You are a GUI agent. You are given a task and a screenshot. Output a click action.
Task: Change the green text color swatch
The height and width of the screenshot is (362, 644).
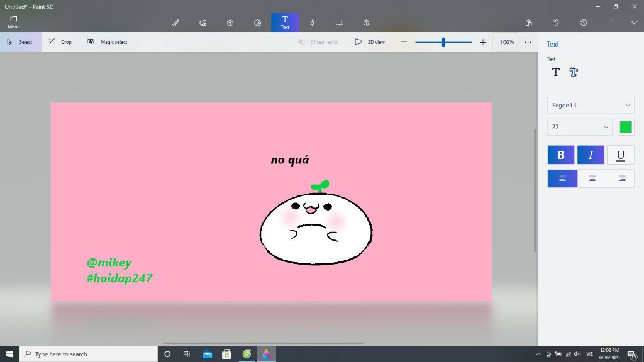pyautogui.click(x=626, y=127)
